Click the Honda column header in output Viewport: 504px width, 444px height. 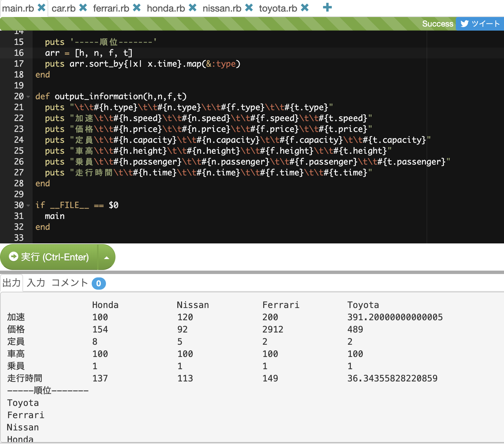105,305
